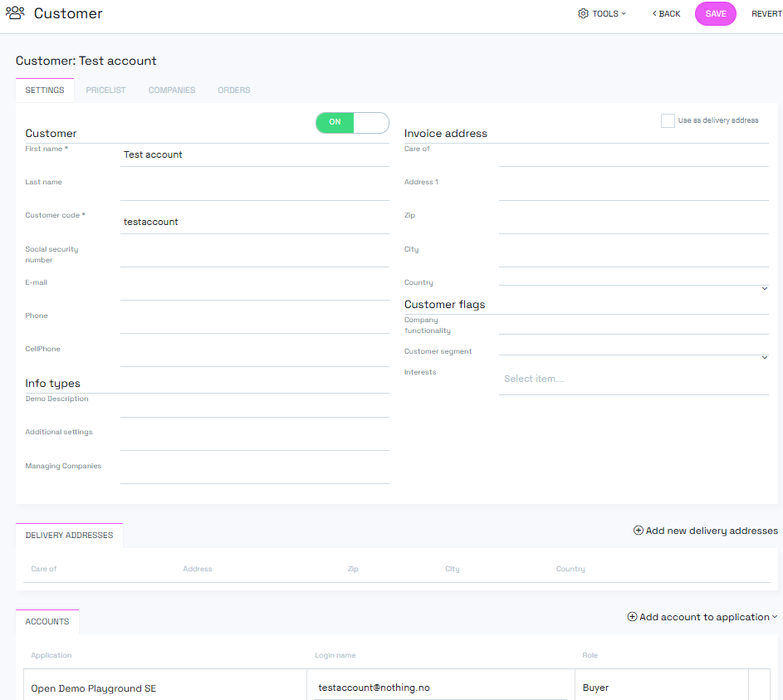Toggle the customer ON switch
Screen dimensions: 783x700
[352, 123]
